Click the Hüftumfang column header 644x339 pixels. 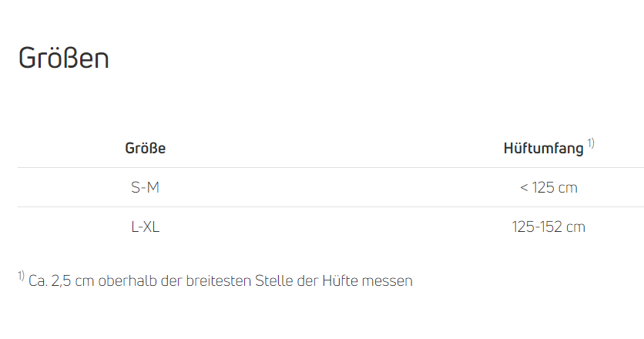coord(543,149)
